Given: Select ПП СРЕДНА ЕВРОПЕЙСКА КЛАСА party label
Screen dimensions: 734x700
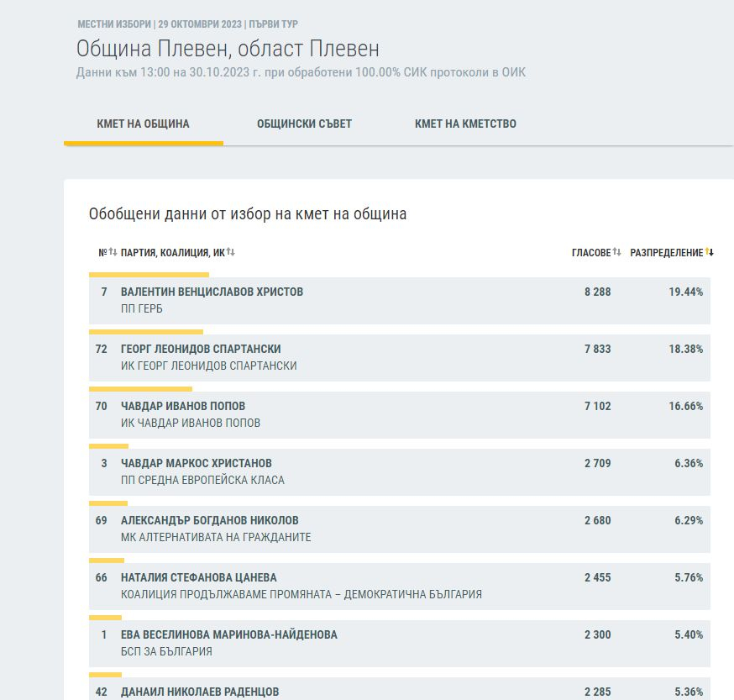Looking at the screenshot, I should 202,481.
